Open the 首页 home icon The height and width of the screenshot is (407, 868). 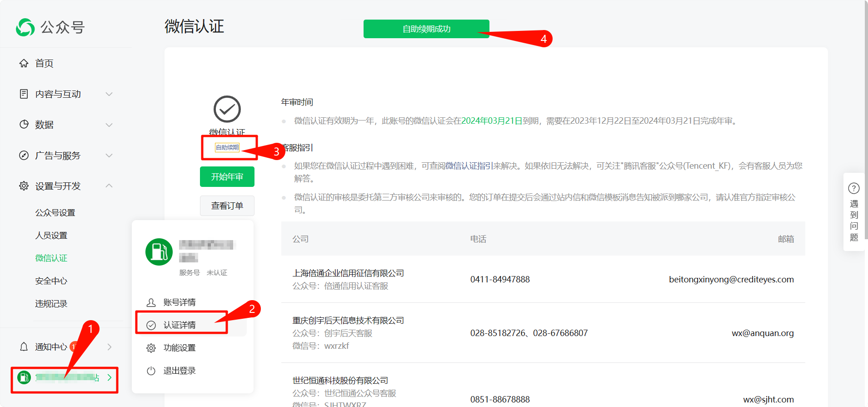coord(24,63)
